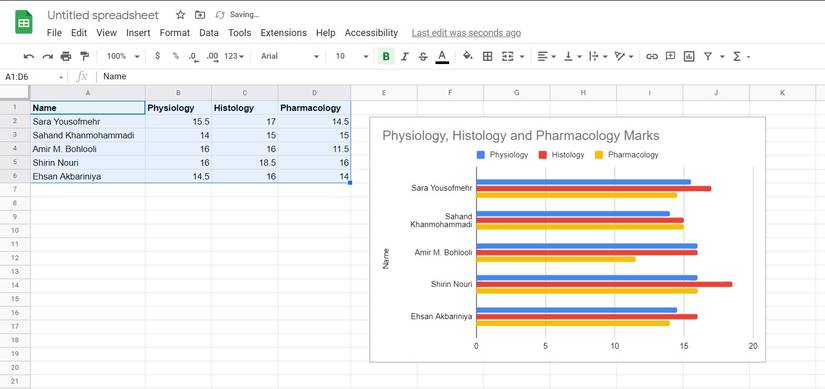The height and width of the screenshot is (389, 825).
Task: Open the Data menu
Action: [x=209, y=33]
